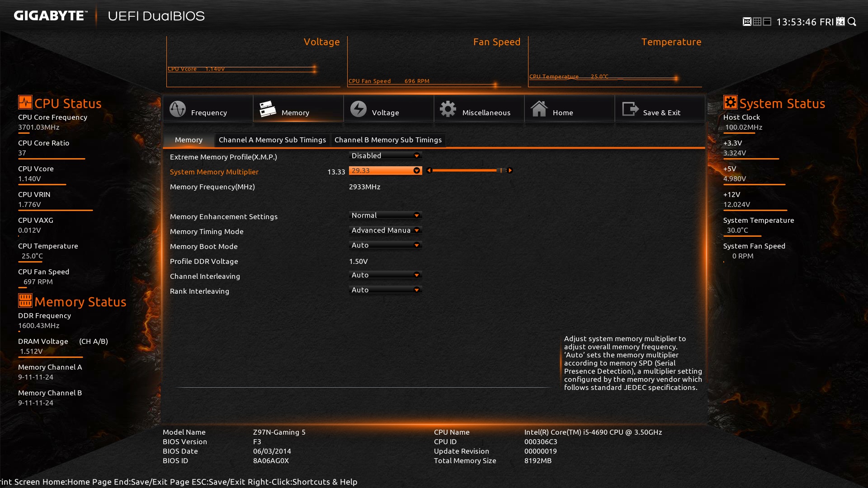Click Memory Channel B timings 9-11-11-24
Screen dimensions: 868x488
tap(36, 403)
